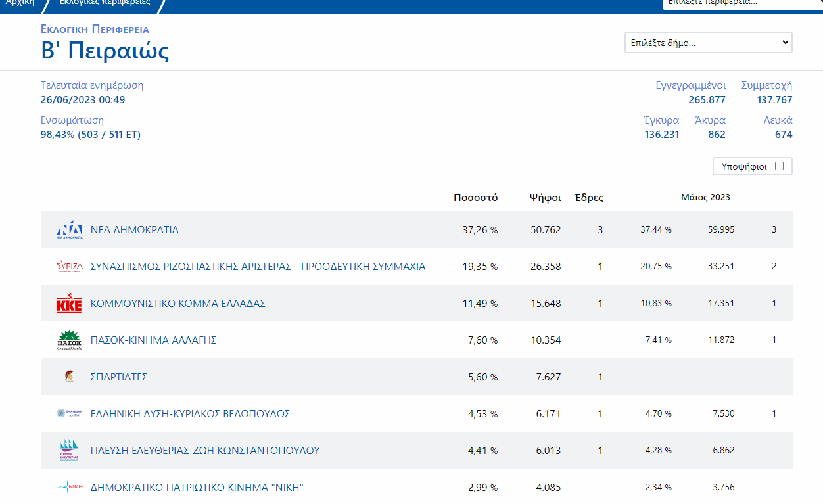Click the red KKE party logo
This screenshot has height=504, width=823.
[69, 304]
